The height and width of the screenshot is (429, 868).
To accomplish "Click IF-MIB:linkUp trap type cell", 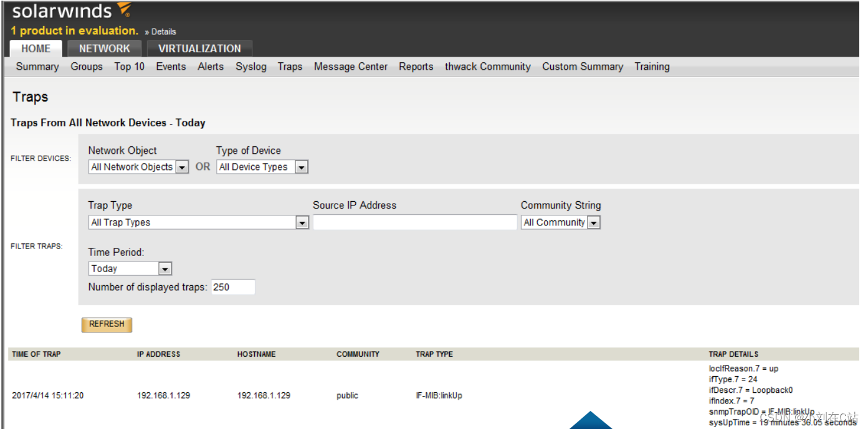I will click(x=439, y=395).
